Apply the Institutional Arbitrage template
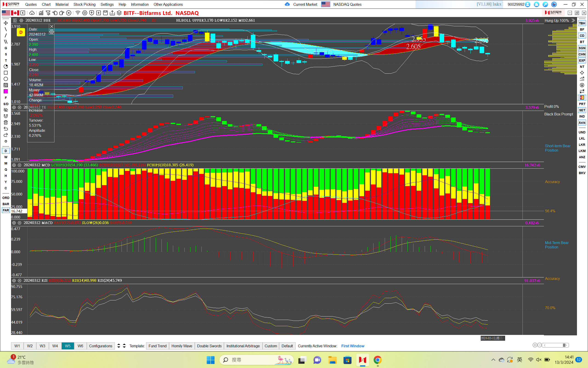 [243, 346]
